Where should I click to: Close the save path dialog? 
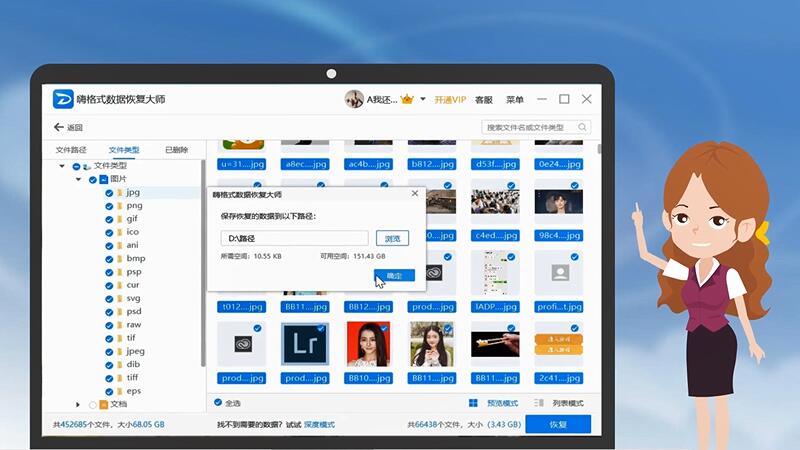[415, 193]
